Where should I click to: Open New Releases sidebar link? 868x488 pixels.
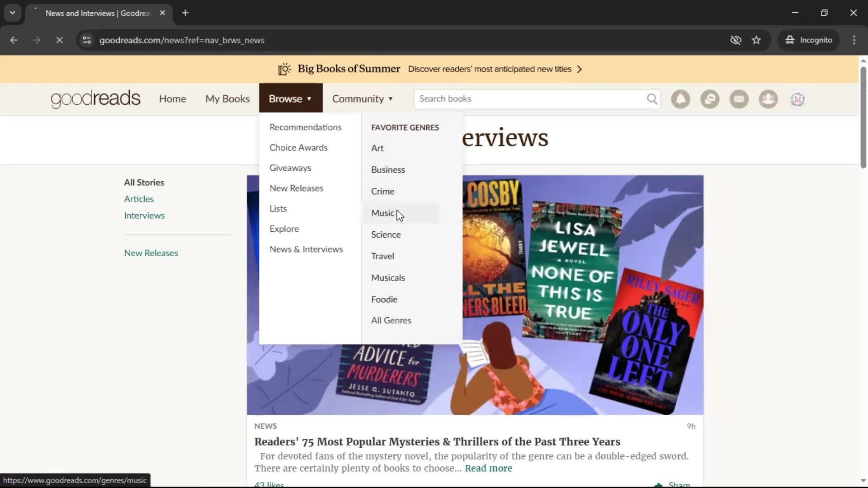point(151,253)
